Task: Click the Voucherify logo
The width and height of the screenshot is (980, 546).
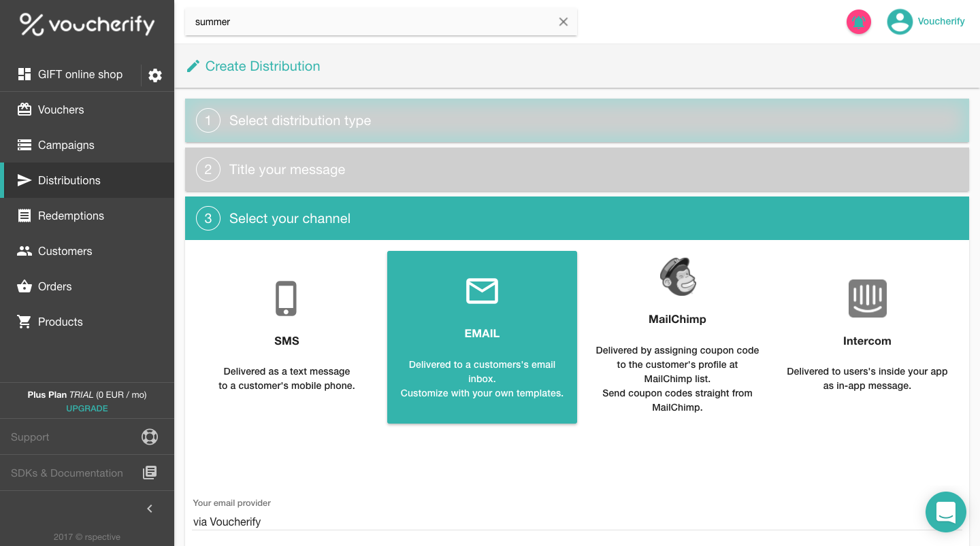Action: click(x=87, y=24)
